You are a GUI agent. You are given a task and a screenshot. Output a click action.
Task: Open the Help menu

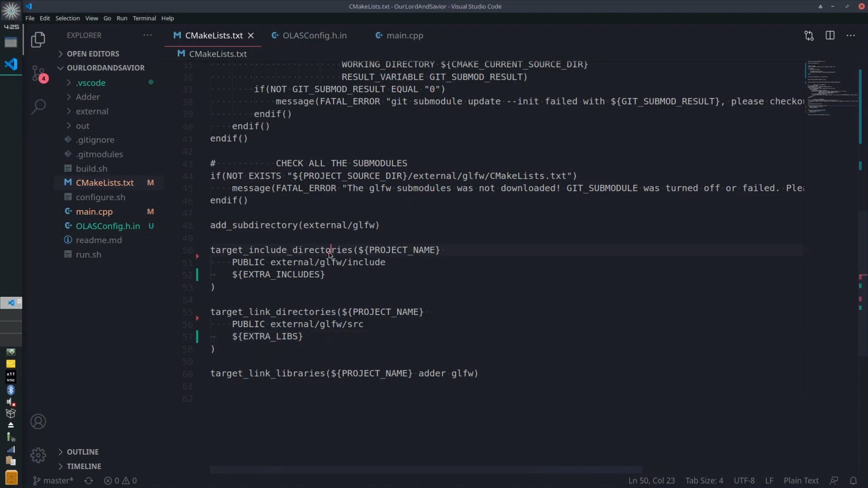pos(167,18)
